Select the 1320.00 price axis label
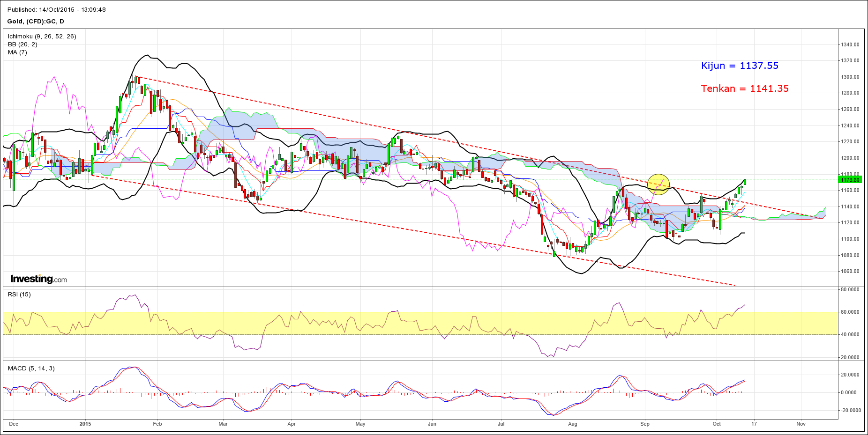 850,61
